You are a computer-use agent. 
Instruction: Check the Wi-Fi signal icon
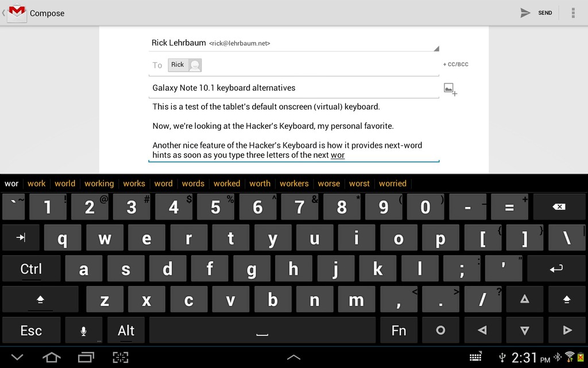(569, 356)
